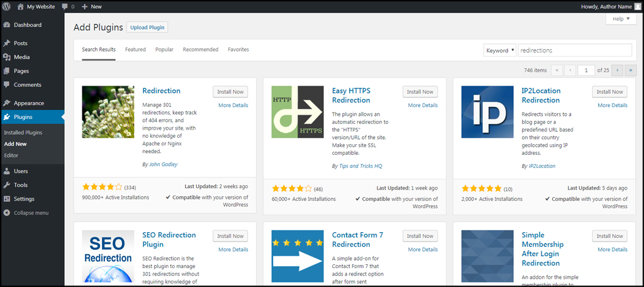The width and height of the screenshot is (644, 287).
Task: Switch to the Popular tab
Action: tap(164, 49)
